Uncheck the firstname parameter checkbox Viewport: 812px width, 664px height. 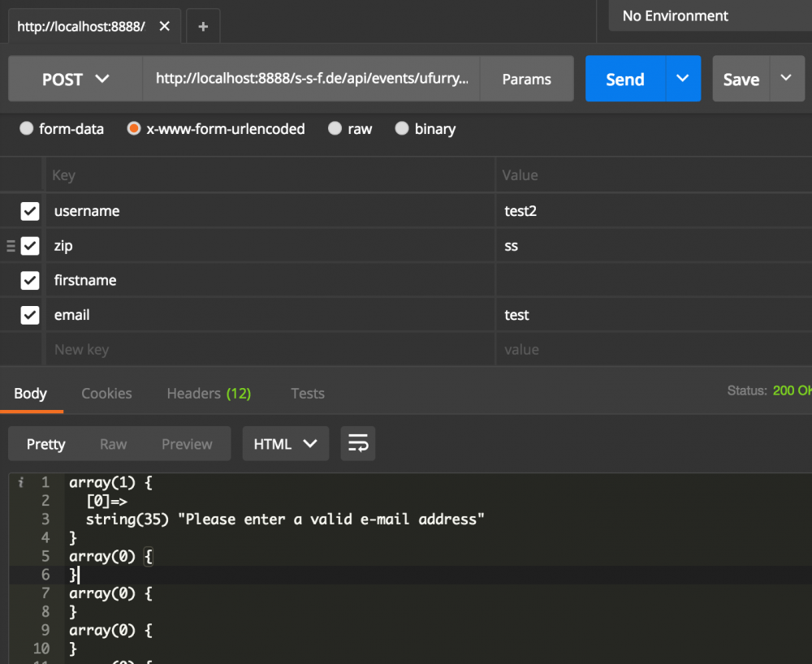click(30, 281)
